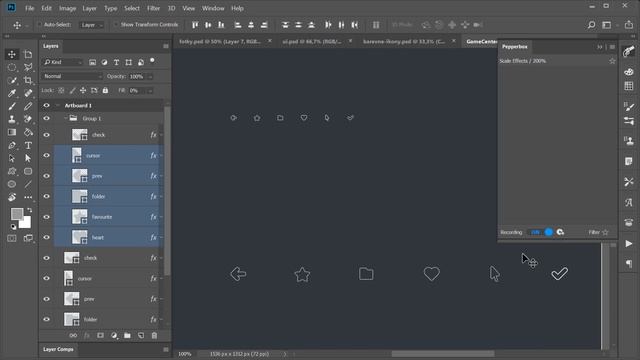Select the Quick Selection tool
The height and width of the screenshot is (360, 640).
12,80
